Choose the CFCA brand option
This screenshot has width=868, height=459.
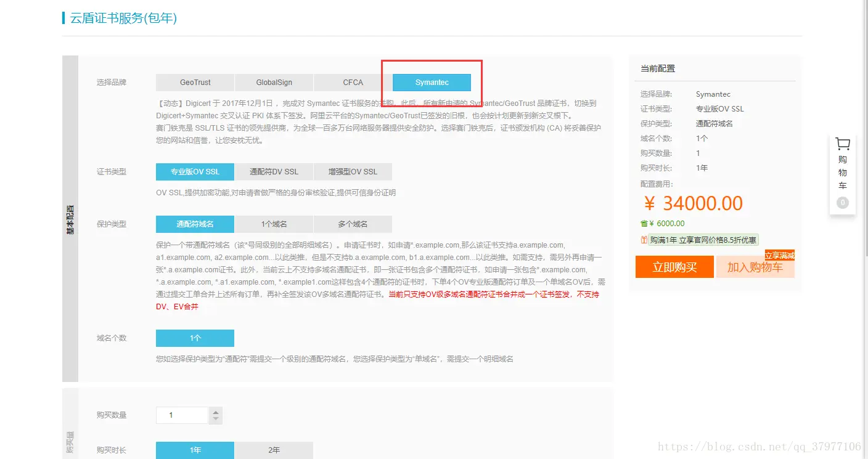(353, 83)
